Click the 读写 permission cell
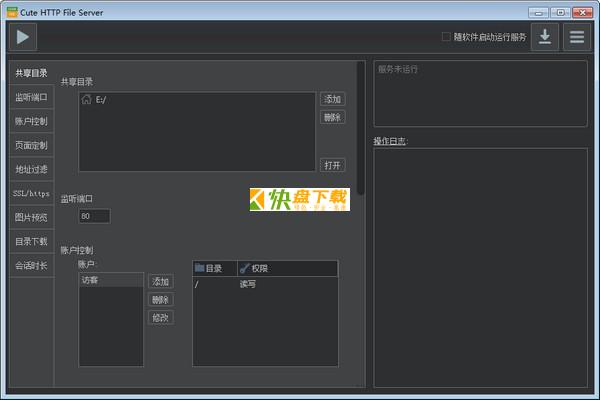This screenshot has height=400, width=600. click(248, 284)
